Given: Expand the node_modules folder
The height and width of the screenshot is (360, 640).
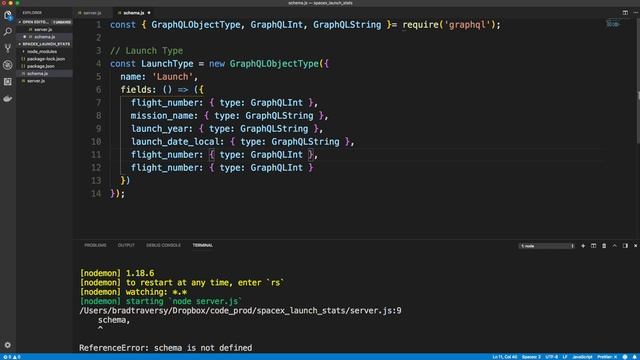Looking at the screenshot, I should coord(42,51).
